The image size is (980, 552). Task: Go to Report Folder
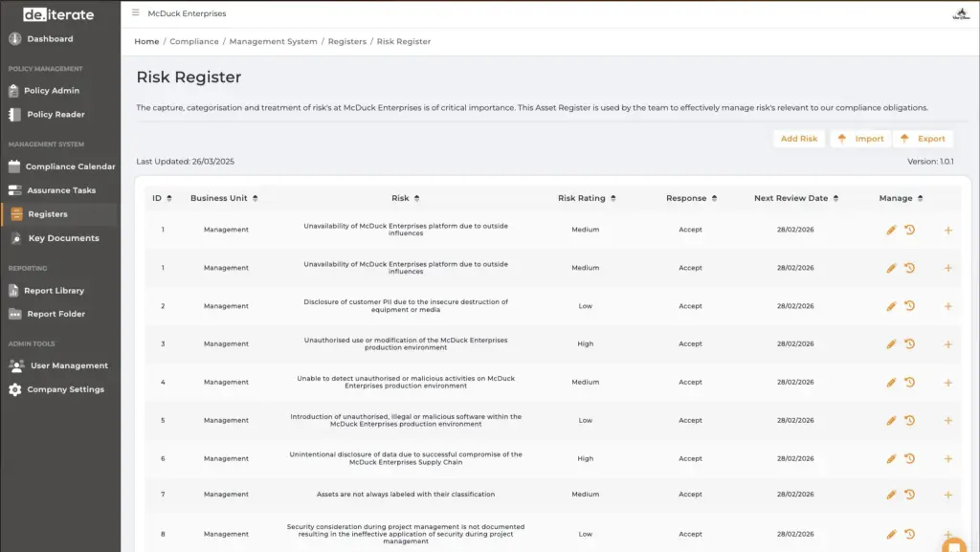pyautogui.click(x=56, y=314)
